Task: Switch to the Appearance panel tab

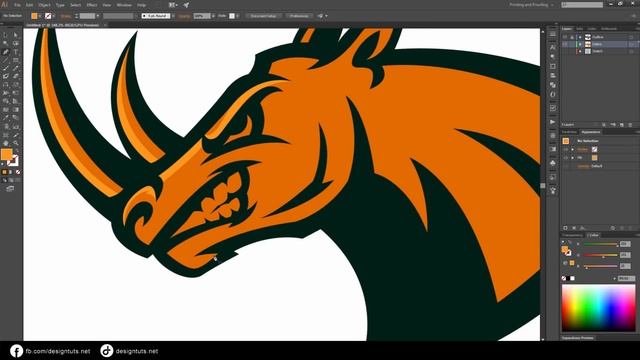Action: pyautogui.click(x=591, y=132)
